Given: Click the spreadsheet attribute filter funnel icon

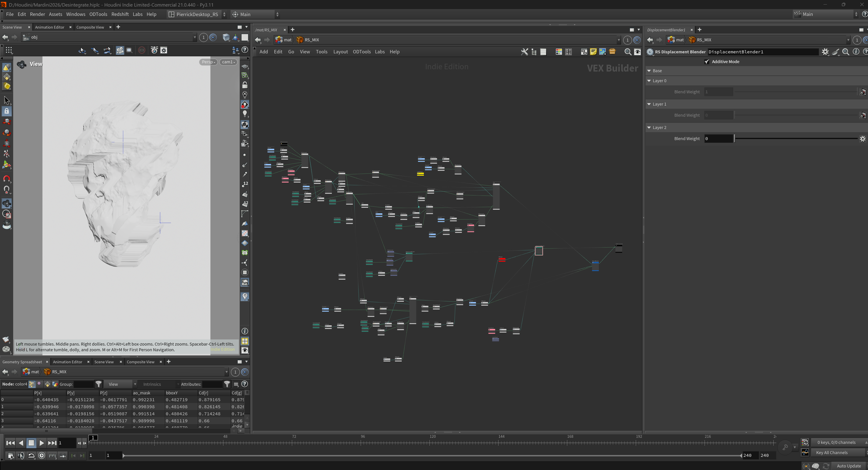Looking at the screenshot, I should tap(227, 384).
